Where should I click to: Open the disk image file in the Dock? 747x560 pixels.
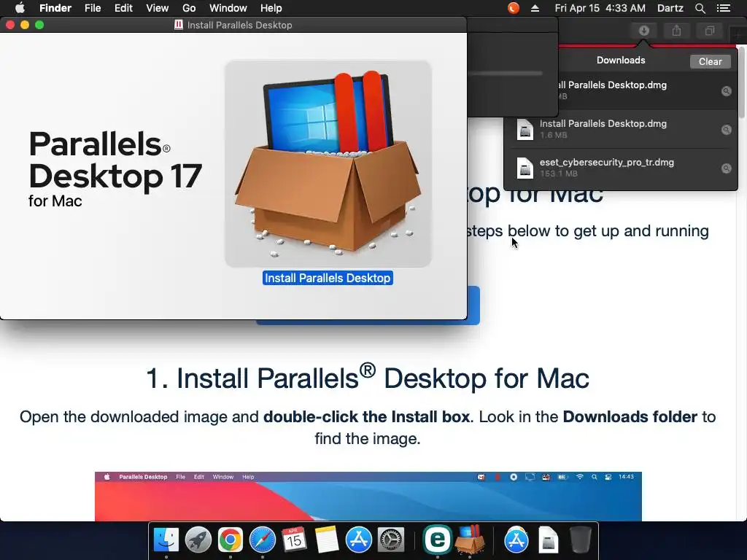pyautogui.click(x=549, y=540)
